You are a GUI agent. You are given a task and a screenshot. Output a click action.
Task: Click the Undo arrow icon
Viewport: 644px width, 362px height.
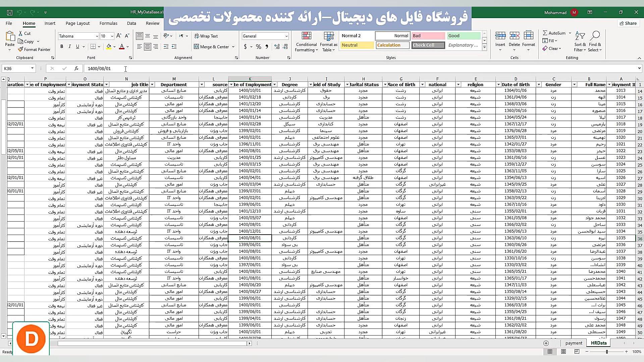(x=19, y=12)
